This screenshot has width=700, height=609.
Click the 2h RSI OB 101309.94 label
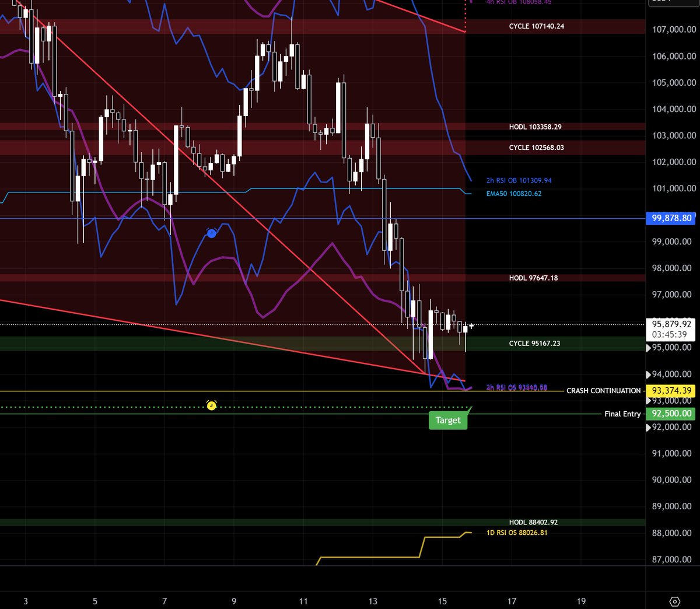519,181
